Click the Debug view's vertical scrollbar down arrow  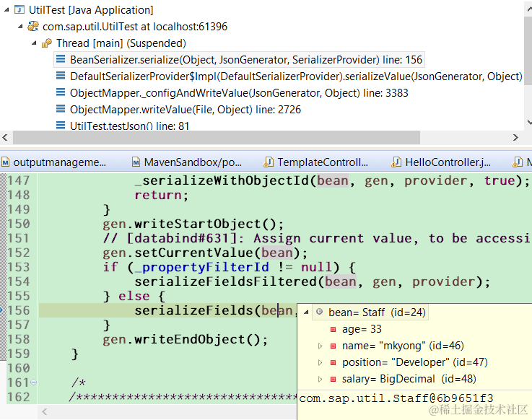click(x=528, y=122)
